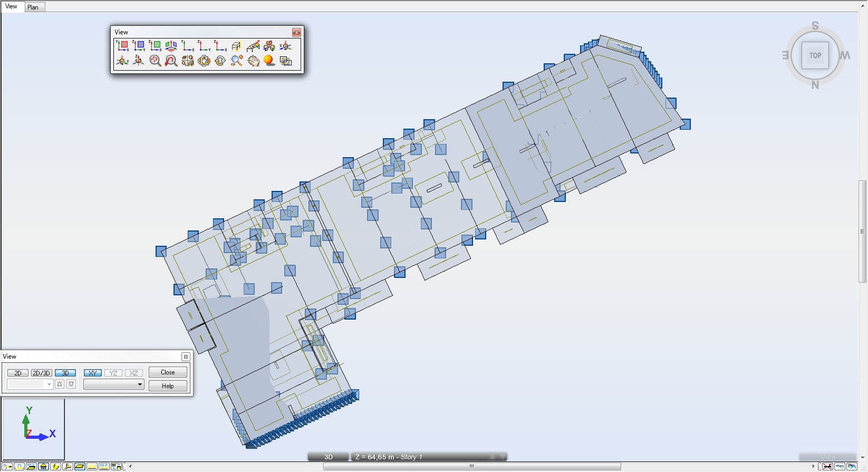Open the wide dropdown below the XY button
Screen dimensions: 868x472
114,384
